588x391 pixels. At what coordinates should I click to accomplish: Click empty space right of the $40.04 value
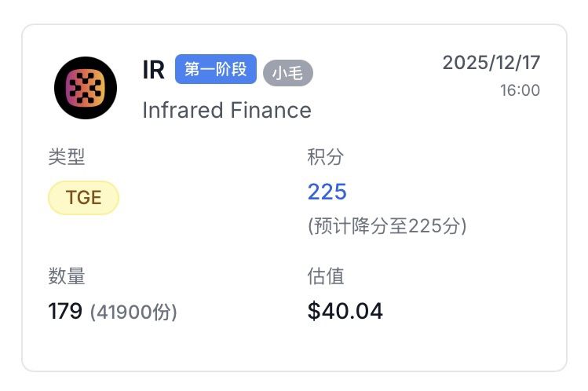tap(471, 312)
